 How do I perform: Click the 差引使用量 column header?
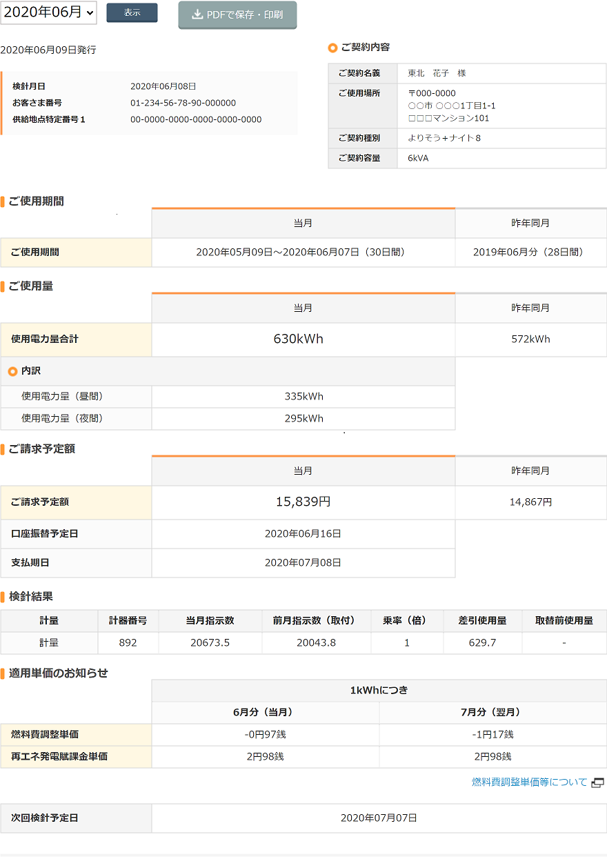(482, 621)
